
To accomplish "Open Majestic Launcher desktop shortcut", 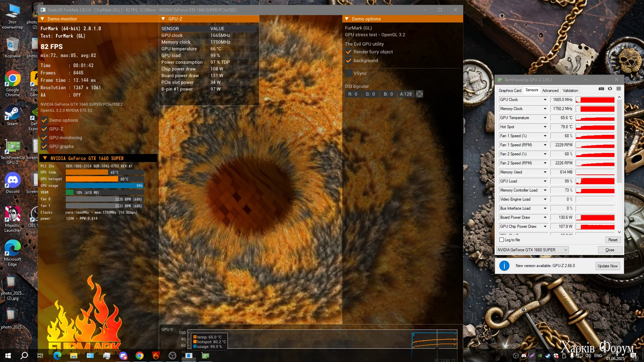I will 13,219.
